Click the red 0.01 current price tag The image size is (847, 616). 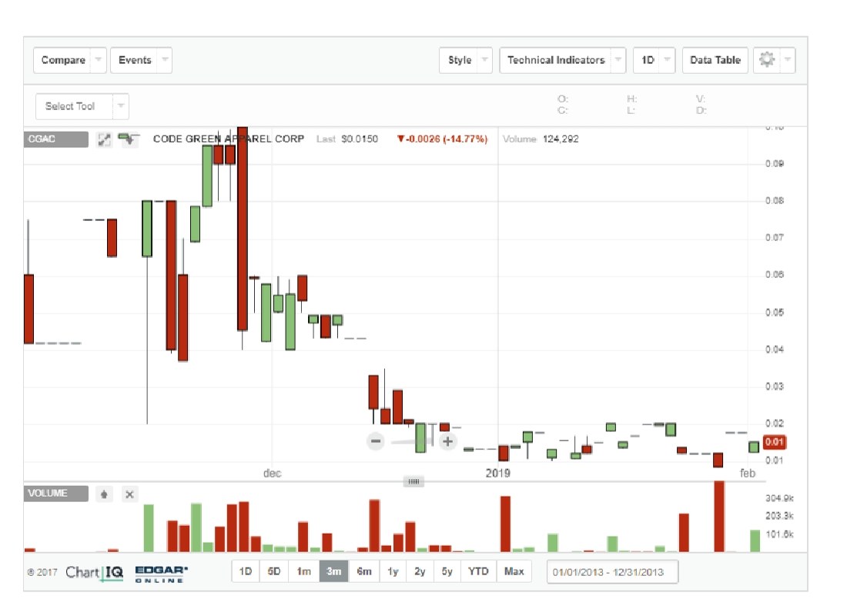[774, 442]
